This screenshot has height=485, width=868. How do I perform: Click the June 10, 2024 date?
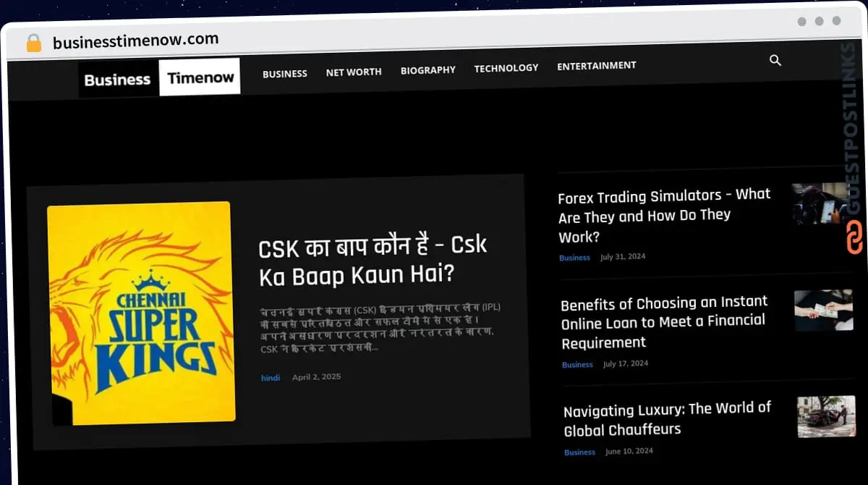coord(629,451)
